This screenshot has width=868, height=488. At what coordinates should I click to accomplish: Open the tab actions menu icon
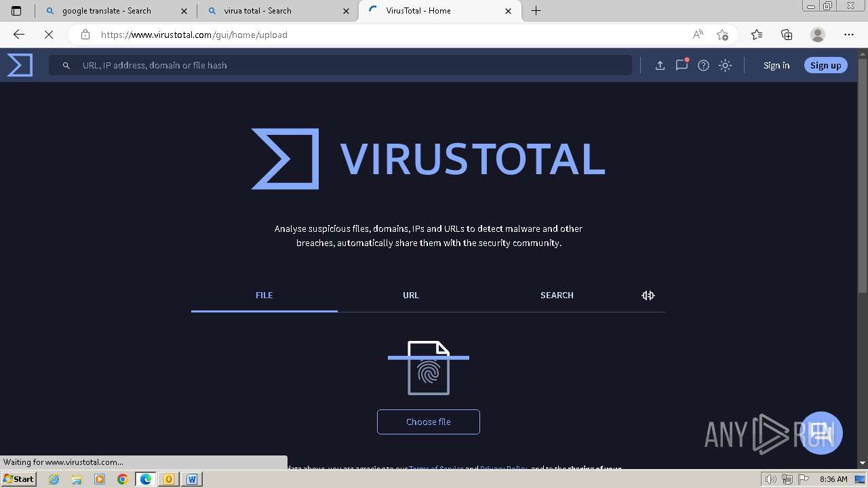point(16,11)
